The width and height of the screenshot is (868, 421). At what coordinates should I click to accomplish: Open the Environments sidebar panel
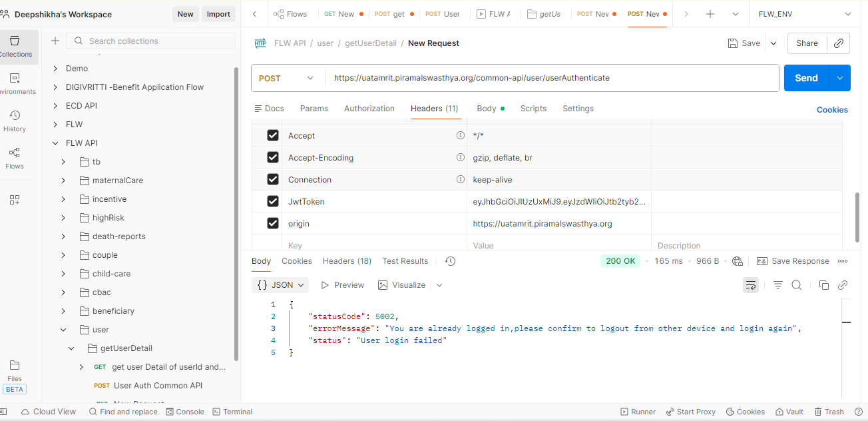pyautogui.click(x=15, y=83)
